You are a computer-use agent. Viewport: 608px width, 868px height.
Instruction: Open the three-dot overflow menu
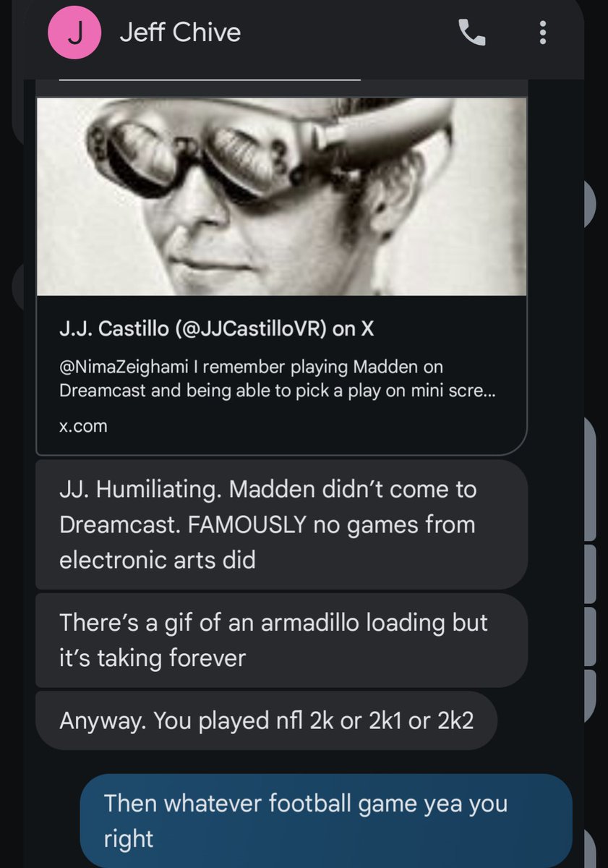[543, 33]
